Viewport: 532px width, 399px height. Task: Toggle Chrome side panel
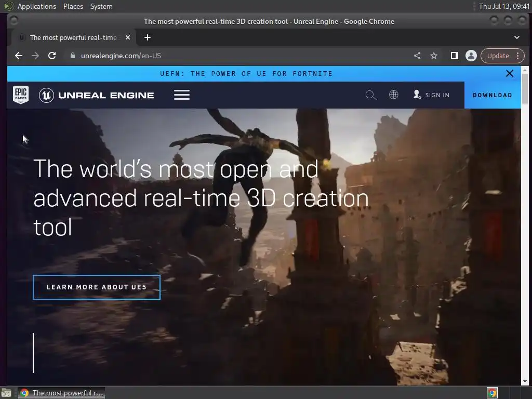[x=454, y=56]
